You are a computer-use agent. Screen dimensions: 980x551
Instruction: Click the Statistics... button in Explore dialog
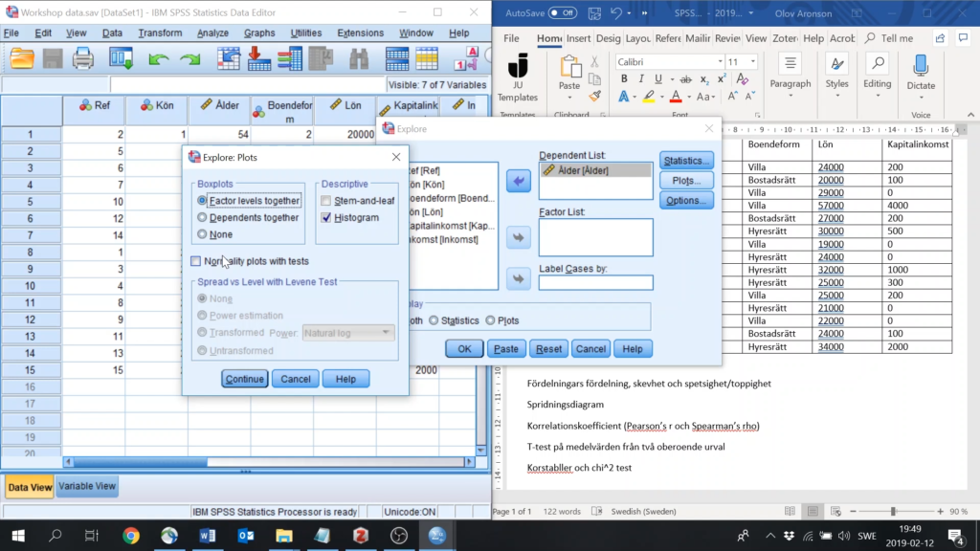click(x=686, y=161)
